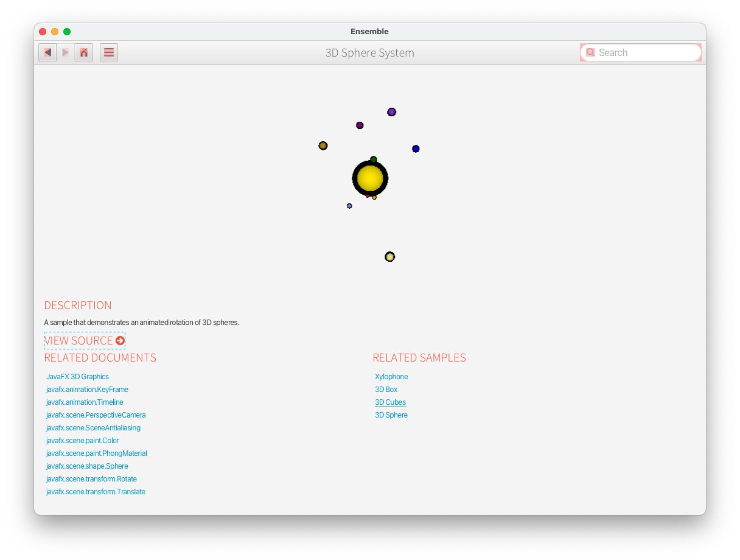Open the Xylophone related sample
The width and height of the screenshot is (740, 560).
391,377
